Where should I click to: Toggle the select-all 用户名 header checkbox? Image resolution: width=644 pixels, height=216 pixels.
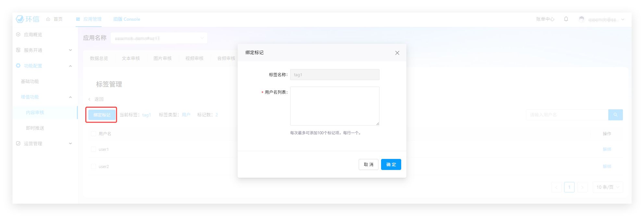[93, 134]
